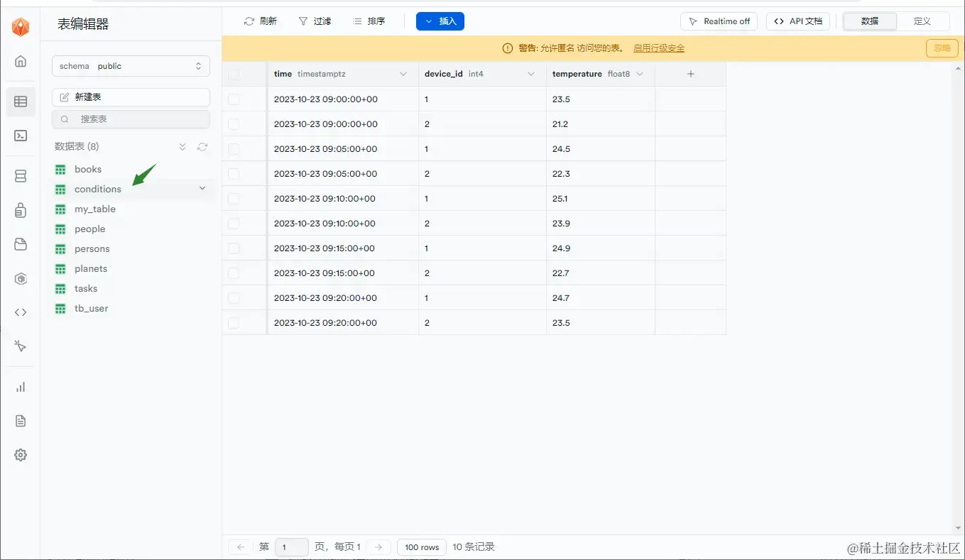The width and height of the screenshot is (965, 560).
Task: Click cell 2023-10-23 09:10:00+00 with device 1
Action: [x=344, y=199]
